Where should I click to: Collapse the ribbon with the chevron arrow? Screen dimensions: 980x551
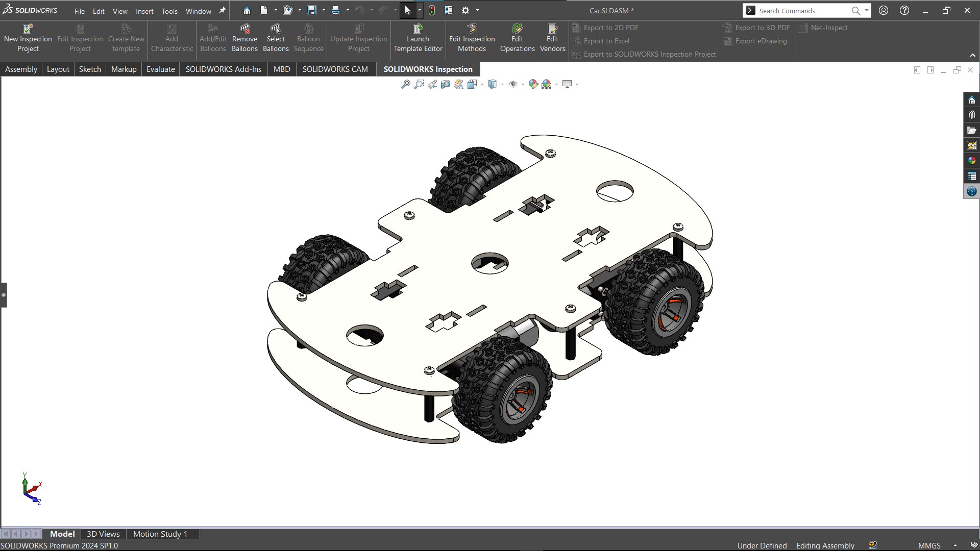tap(972, 55)
